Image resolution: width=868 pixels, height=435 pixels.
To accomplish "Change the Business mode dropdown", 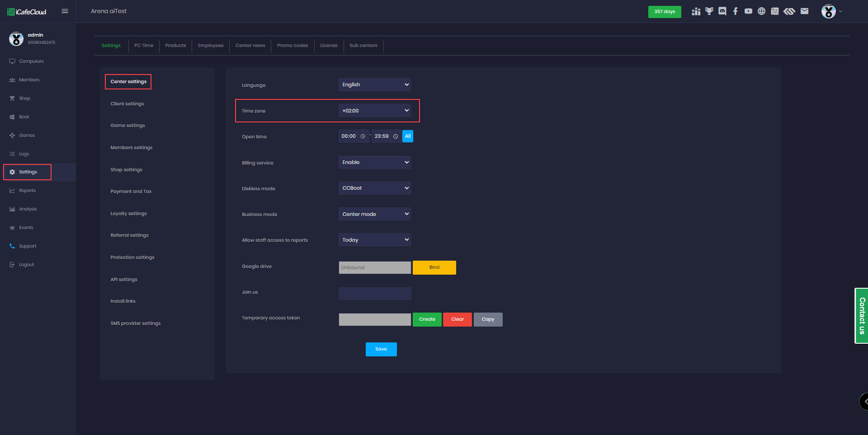I will pyautogui.click(x=374, y=214).
